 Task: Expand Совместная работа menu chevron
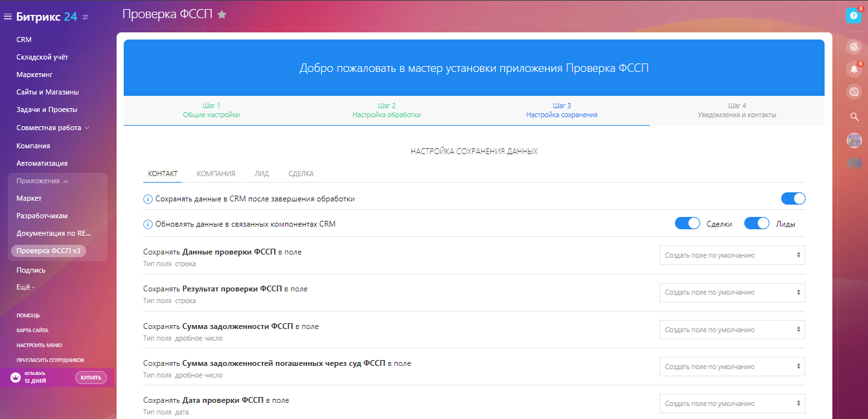coord(87,128)
